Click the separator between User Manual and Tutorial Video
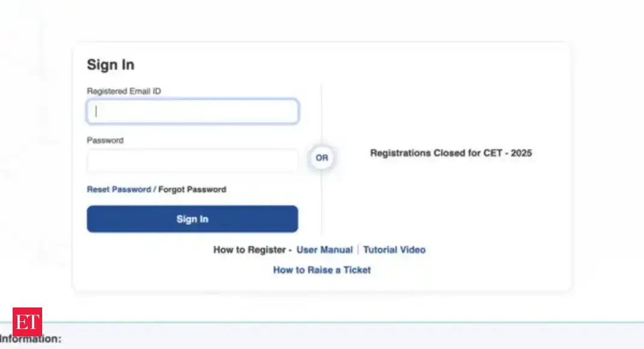Viewport: 644px width, 349px height. pyautogui.click(x=358, y=250)
